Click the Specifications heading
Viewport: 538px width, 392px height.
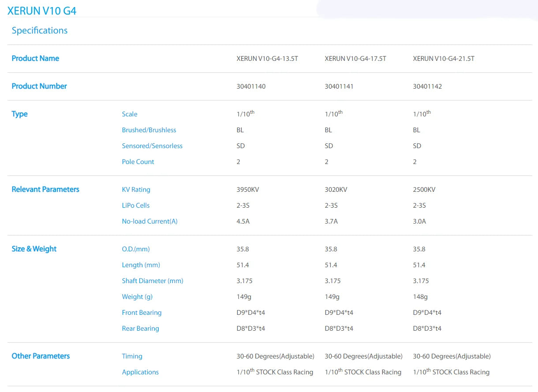tap(40, 30)
